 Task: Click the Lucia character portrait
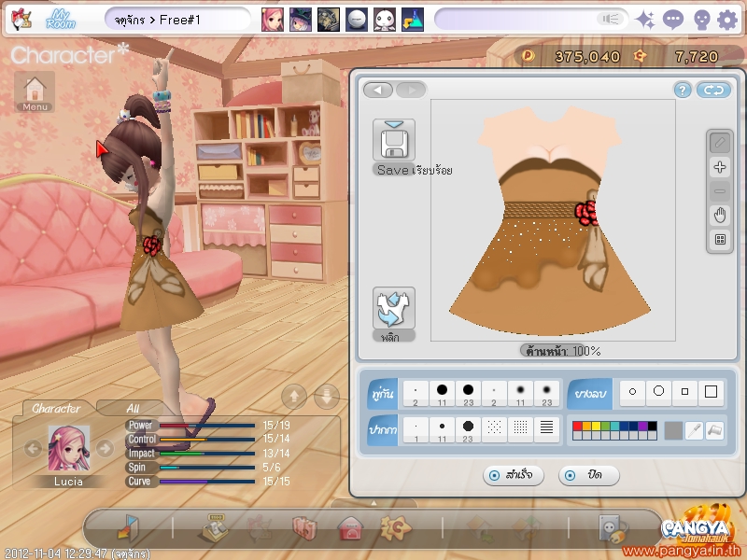point(68,448)
